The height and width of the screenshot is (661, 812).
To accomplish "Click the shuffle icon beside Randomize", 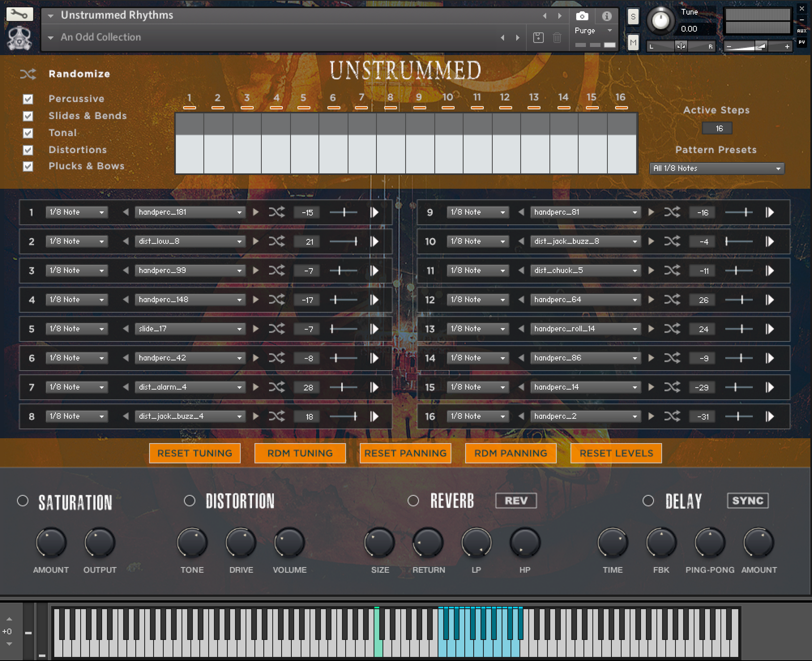I will coord(28,74).
